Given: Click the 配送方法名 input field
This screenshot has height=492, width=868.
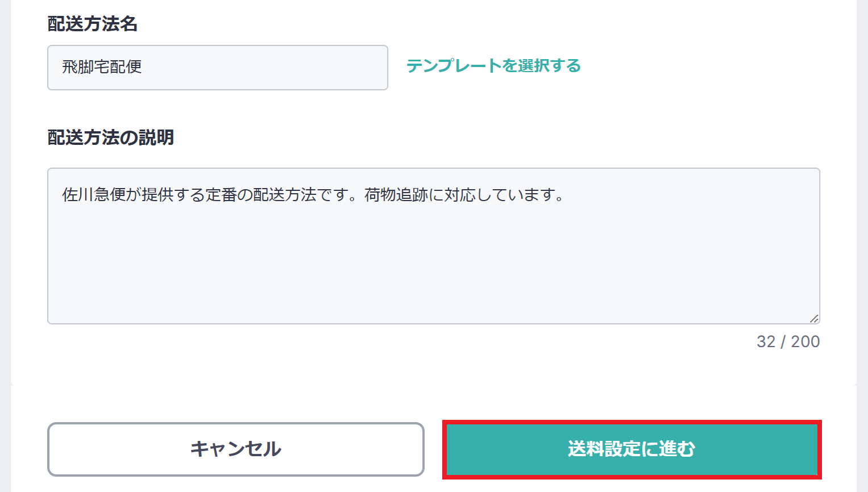Looking at the screenshot, I should click(217, 68).
